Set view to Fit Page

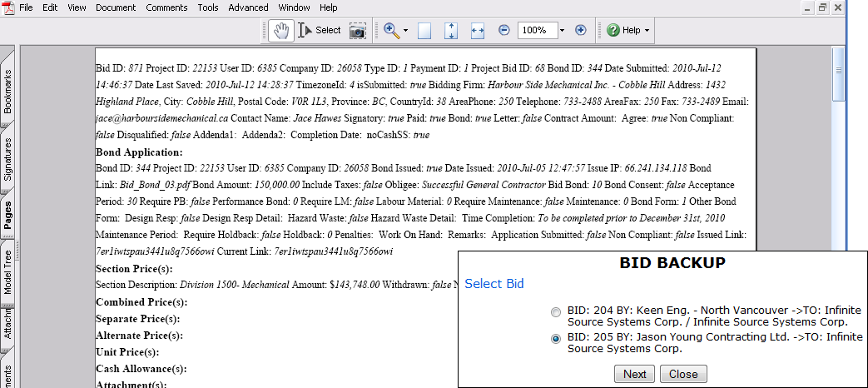[451, 30]
